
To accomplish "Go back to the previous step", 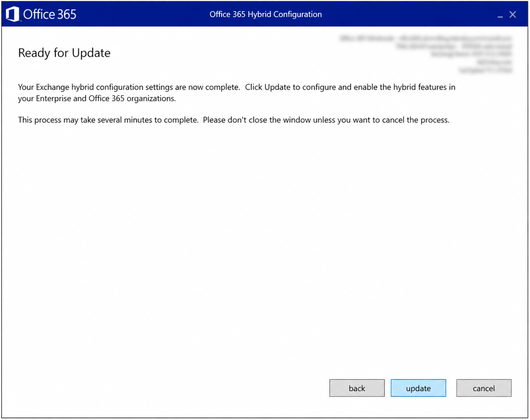I will coord(357,388).
